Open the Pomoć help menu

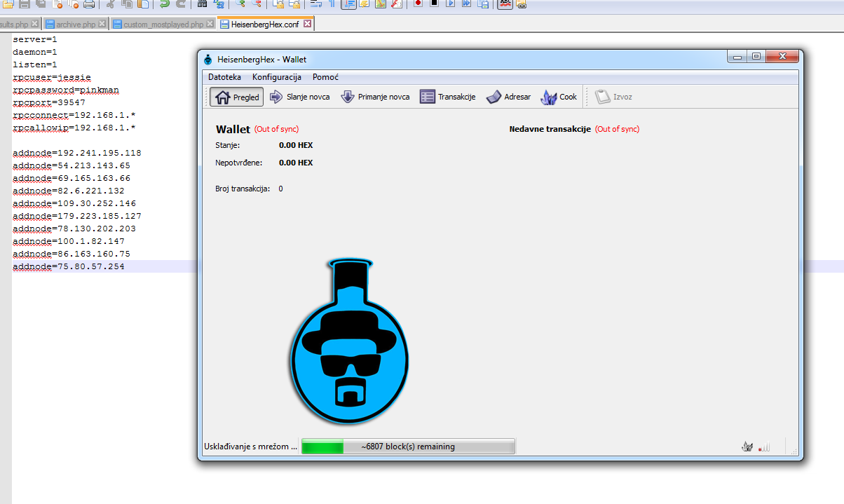click(x=325, y=77)
